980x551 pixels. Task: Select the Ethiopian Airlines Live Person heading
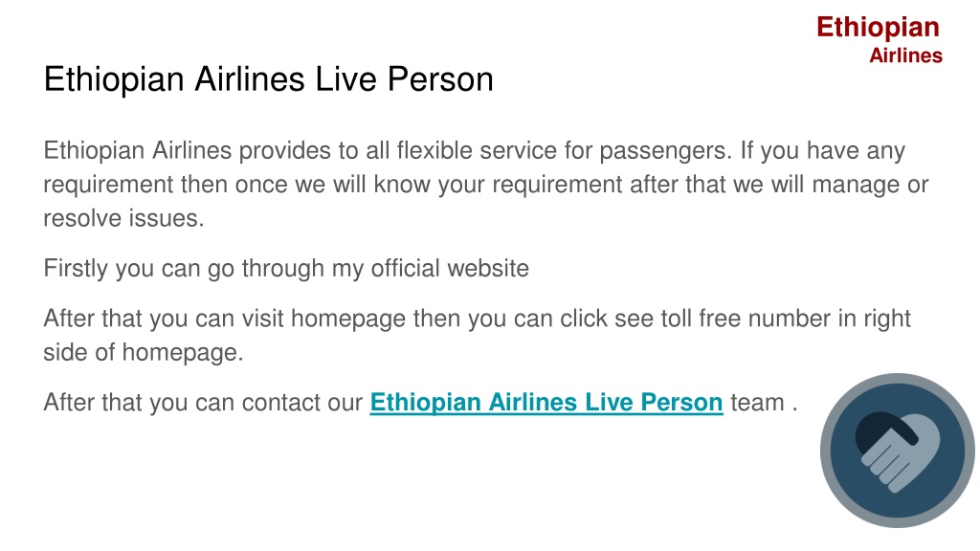click(x=269, y=79)
